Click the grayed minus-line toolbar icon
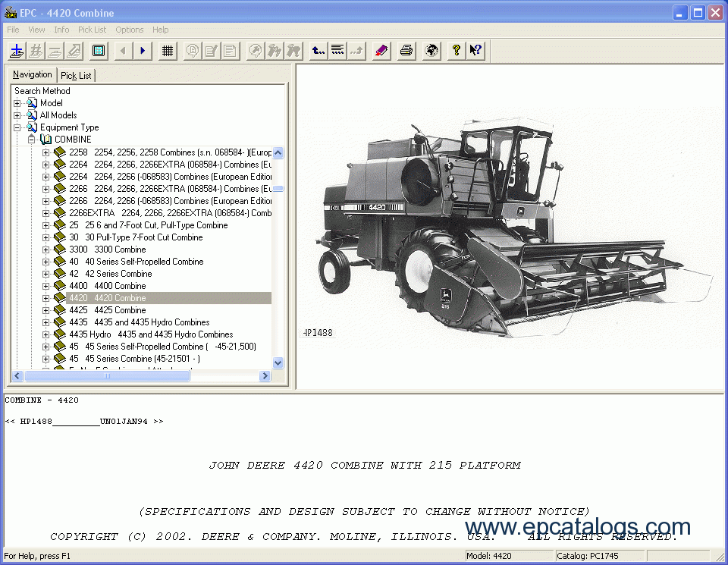Image resolution: width=728 pixels, height=565 pixels. [55, 51]
